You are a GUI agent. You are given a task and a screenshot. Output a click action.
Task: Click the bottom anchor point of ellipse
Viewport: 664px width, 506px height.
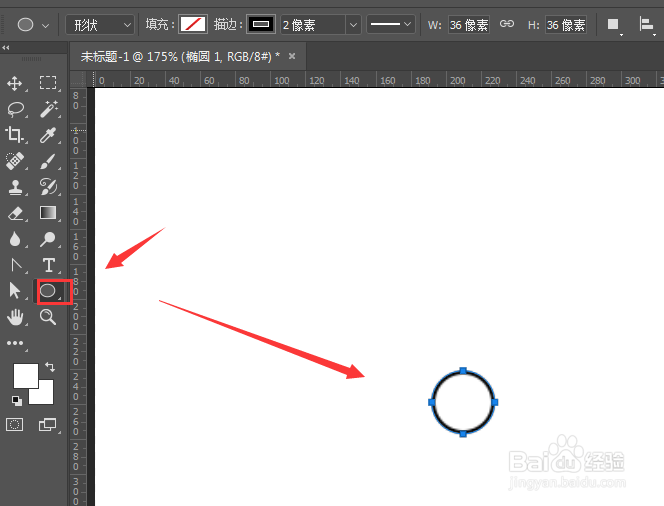coord(463,434)
